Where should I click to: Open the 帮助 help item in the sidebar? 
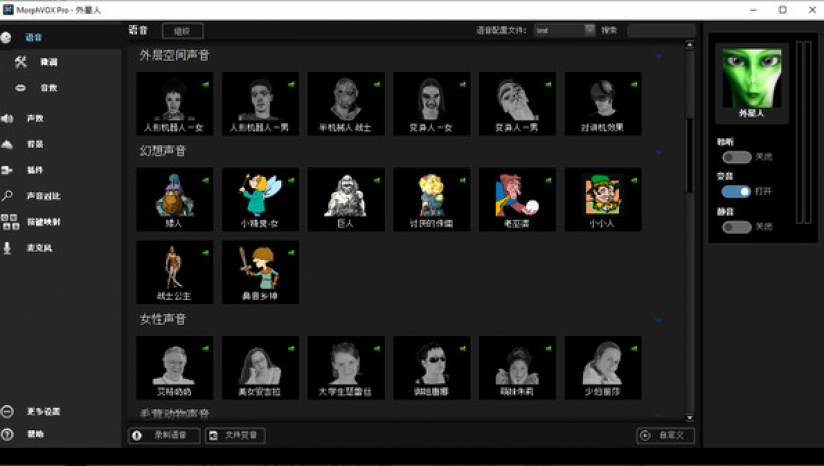pos(35,434)
